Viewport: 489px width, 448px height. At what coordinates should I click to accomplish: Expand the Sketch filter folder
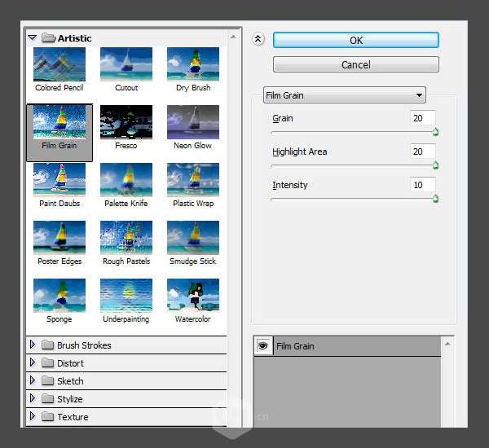point(33,380)
